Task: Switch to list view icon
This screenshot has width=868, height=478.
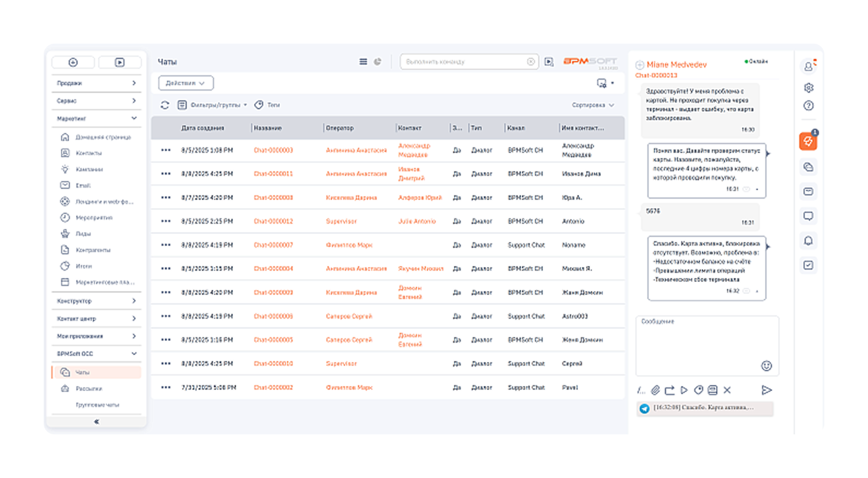Action: [x=363, y=62]
